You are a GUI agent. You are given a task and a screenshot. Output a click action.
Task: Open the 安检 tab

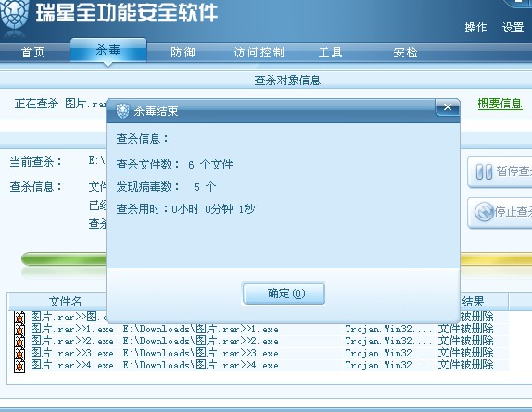[405, 53]
